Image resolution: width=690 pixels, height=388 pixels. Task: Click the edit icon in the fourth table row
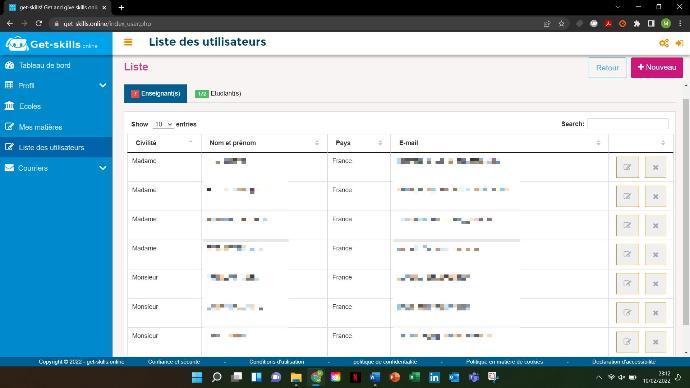(x=627, y=254)
